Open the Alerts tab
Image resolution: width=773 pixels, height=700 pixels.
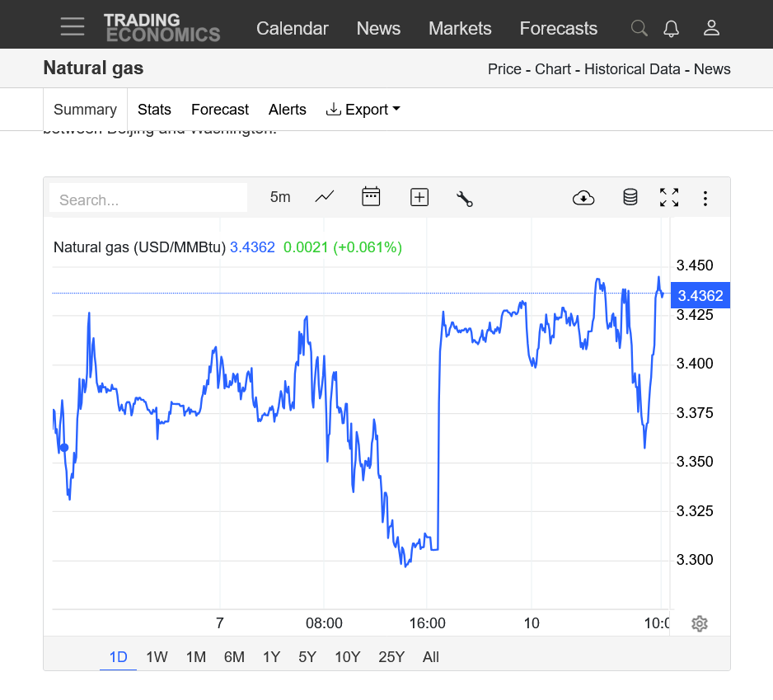coord(288,110)
